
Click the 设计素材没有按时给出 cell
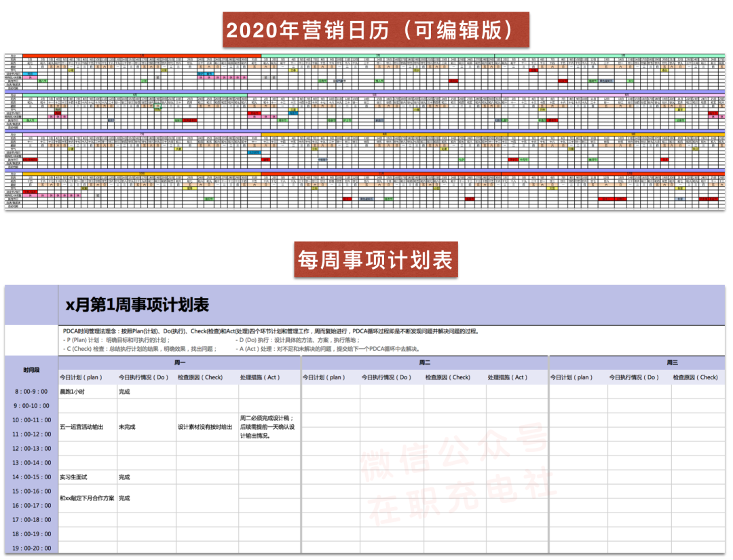205,427
